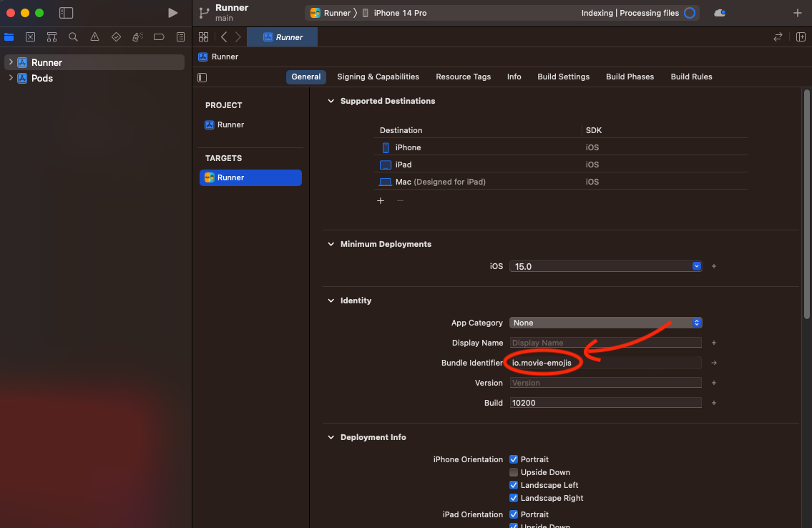Add a supported destination with plus button
This screenshot has width=812, height=528.
point(381,201)
